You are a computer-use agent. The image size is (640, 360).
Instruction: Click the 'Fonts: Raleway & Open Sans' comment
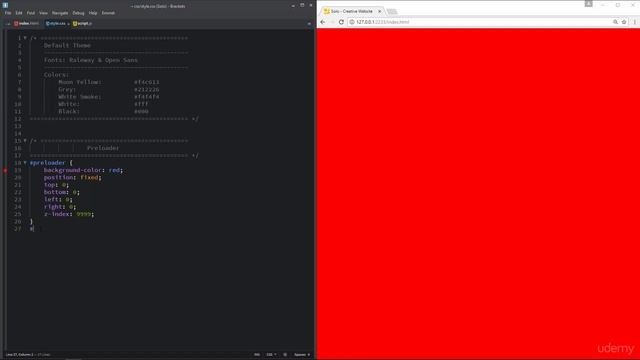click(x=91, y=60)
